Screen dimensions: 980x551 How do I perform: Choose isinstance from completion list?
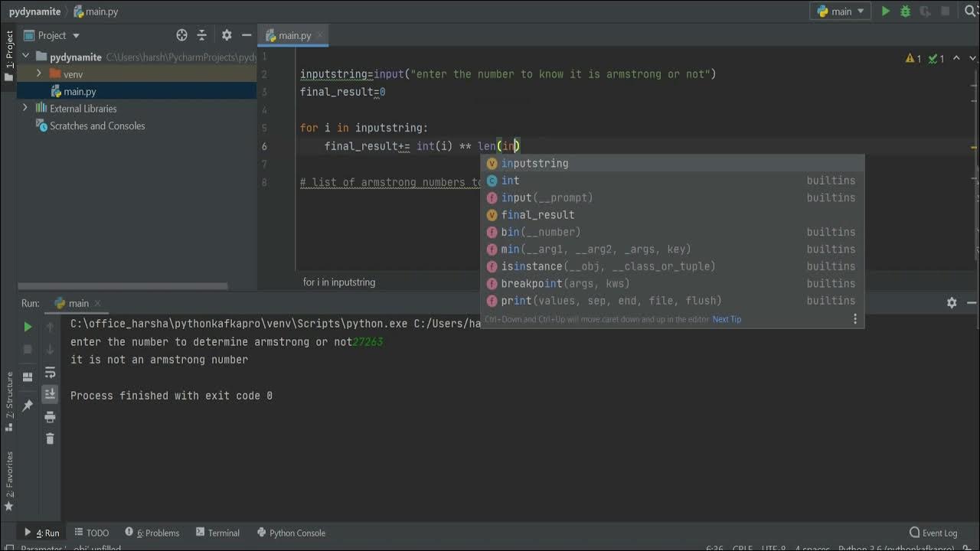(x=672, y=266)
